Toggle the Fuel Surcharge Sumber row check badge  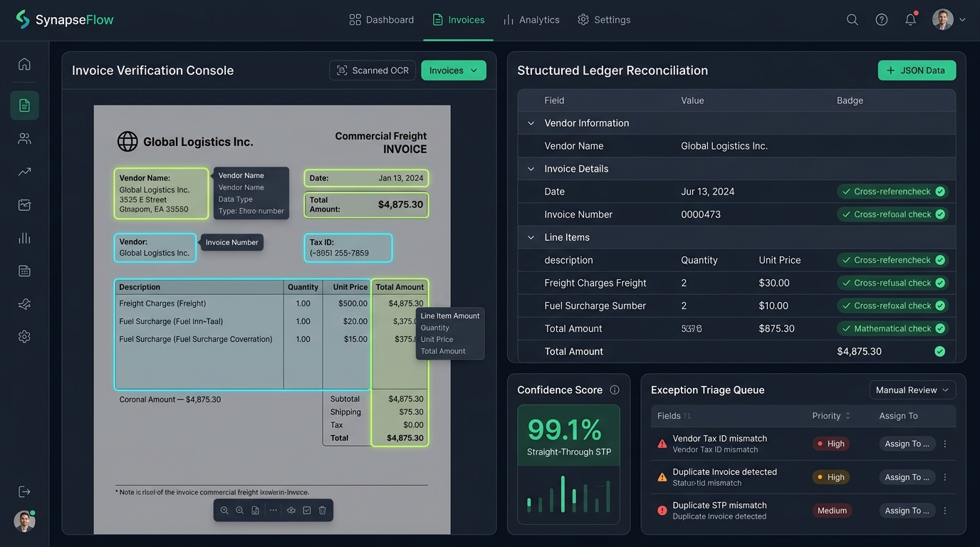tap(892, 306)
